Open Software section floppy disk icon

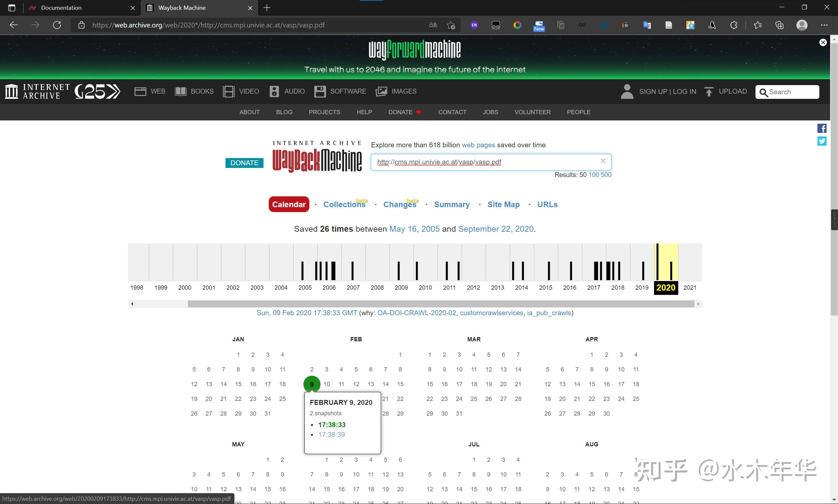click(319, 91)
